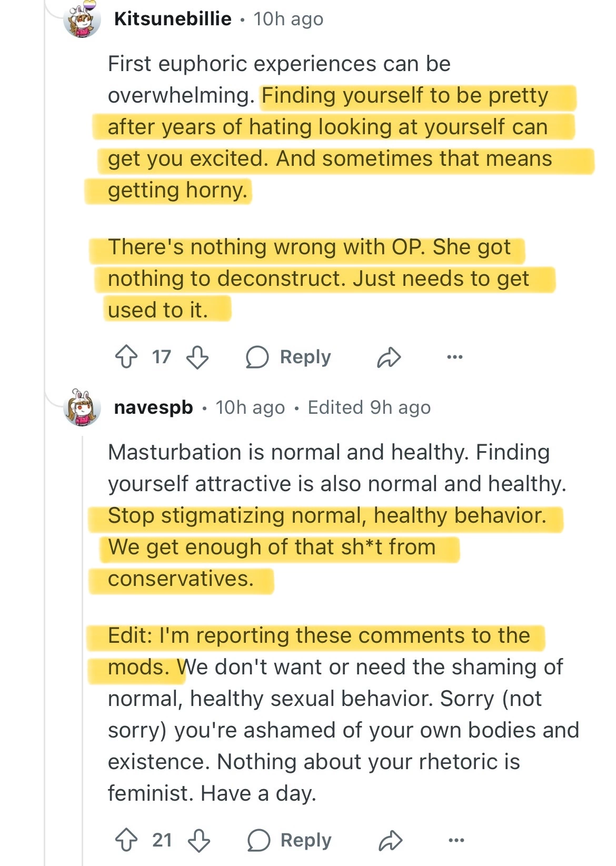Downvote Kitsunebillie's comment
This screenshot has width=616, height=866.
coord(198,357)
